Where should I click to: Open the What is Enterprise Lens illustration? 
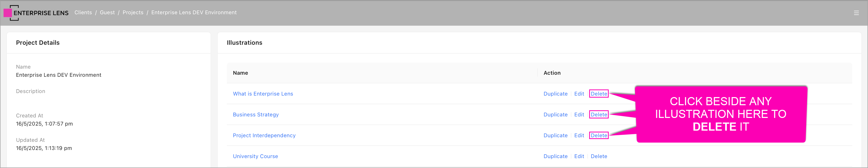click(x=263, y=94)
